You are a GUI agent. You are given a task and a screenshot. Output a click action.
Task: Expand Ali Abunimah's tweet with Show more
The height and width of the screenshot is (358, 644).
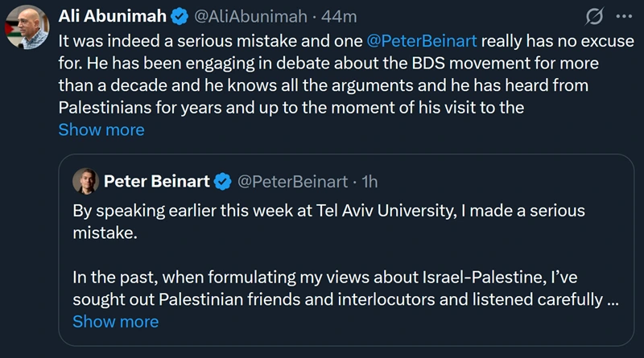coord(101,130)
